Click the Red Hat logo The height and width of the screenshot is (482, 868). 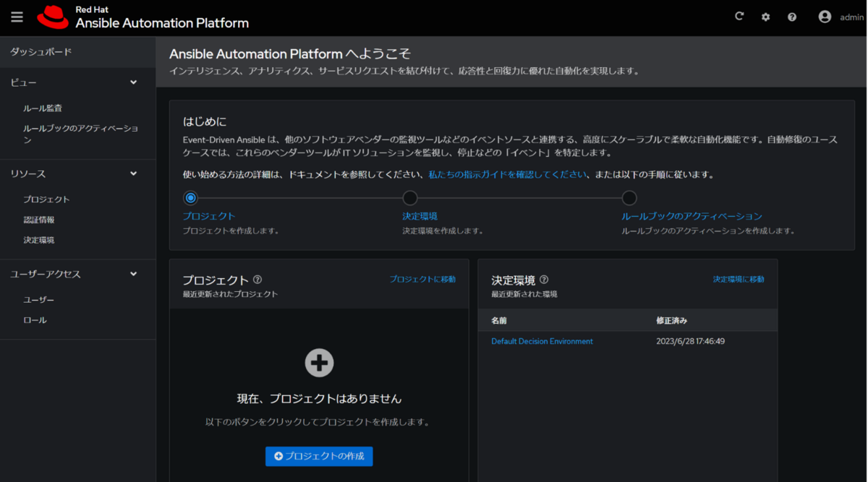[x=51, y=16]
